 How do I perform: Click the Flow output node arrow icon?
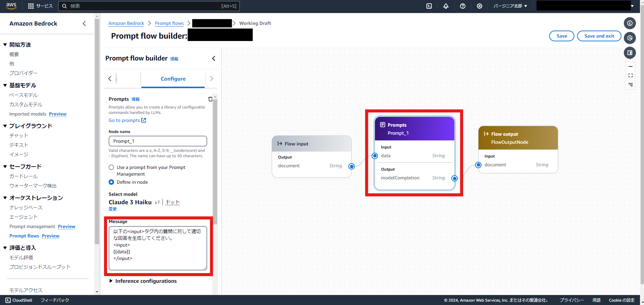(486, 134)
